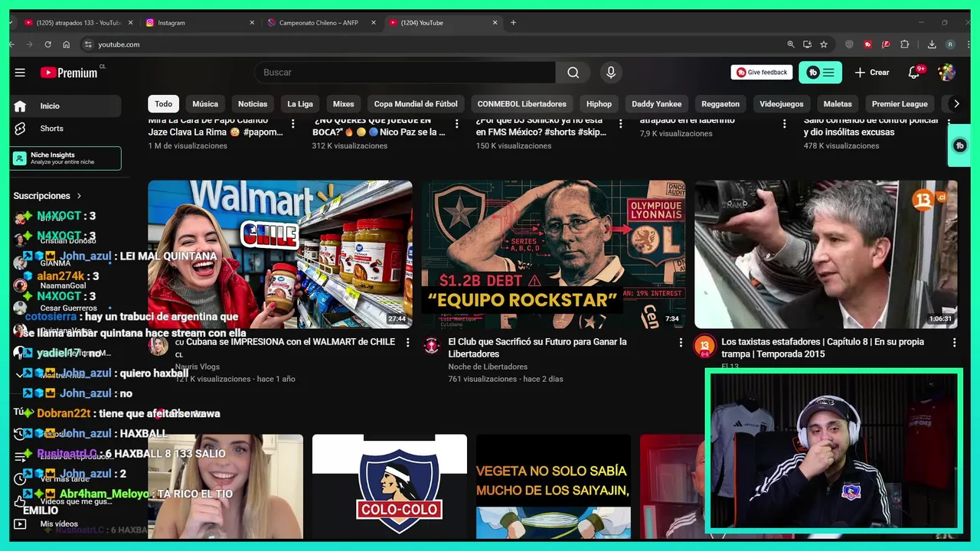
Task: Open options for Los taxistas estafadores video
Action: [953, 343]
